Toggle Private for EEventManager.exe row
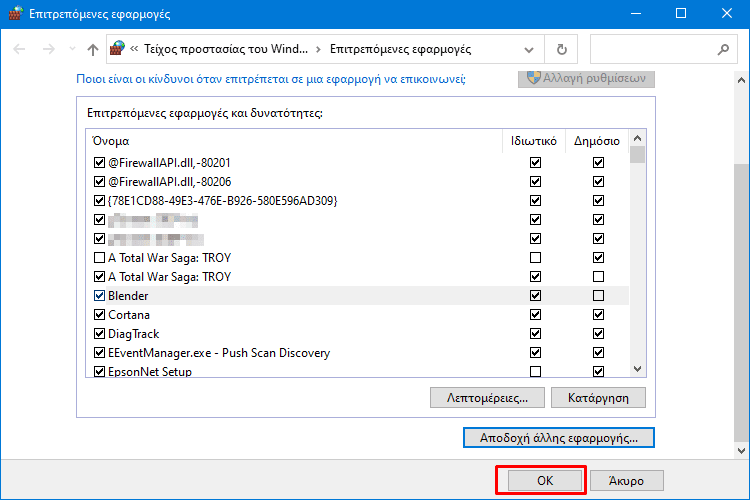This screenshot has height=500, width=750. (535, 353)
